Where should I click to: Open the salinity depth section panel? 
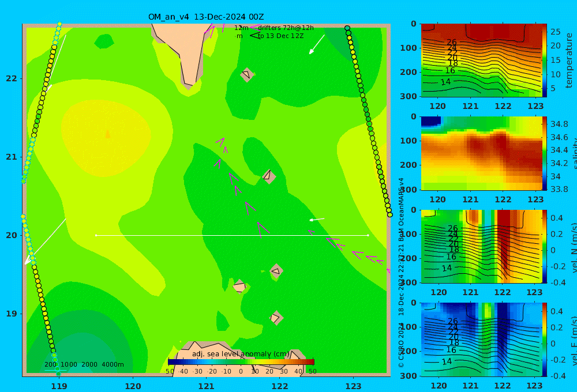481,153
